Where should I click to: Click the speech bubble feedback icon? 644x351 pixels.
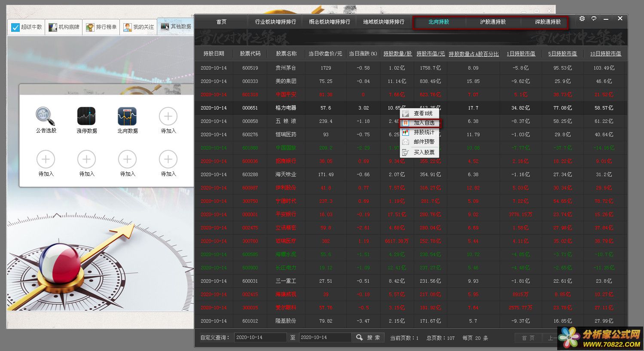pos(594,18)
